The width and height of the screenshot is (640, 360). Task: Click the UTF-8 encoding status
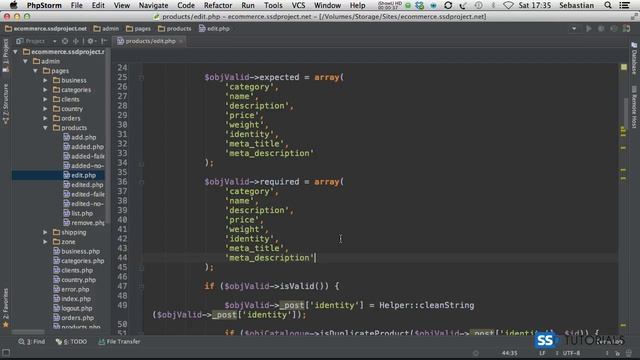tap(571, 353)
